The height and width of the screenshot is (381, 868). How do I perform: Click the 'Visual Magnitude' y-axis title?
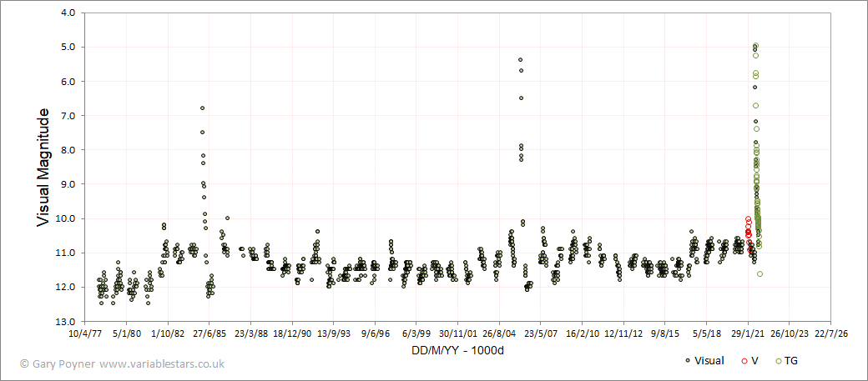pyautogui.click(x=43, y=167)
